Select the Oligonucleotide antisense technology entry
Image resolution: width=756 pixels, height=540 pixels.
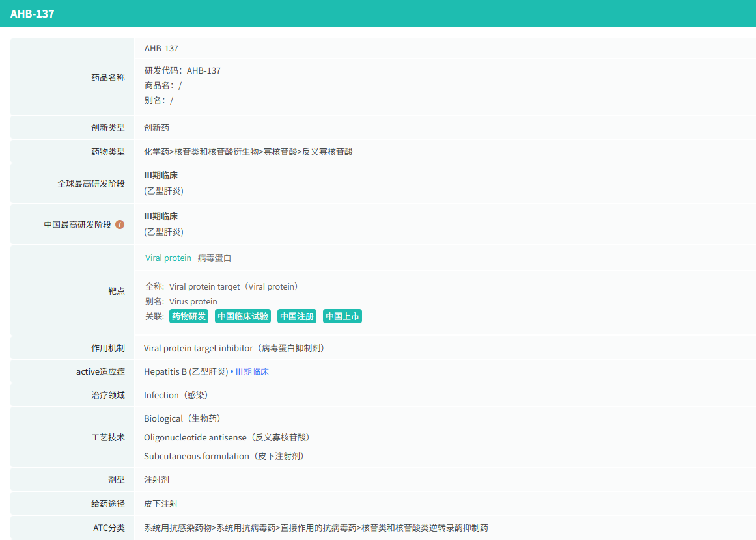point(226,438)
